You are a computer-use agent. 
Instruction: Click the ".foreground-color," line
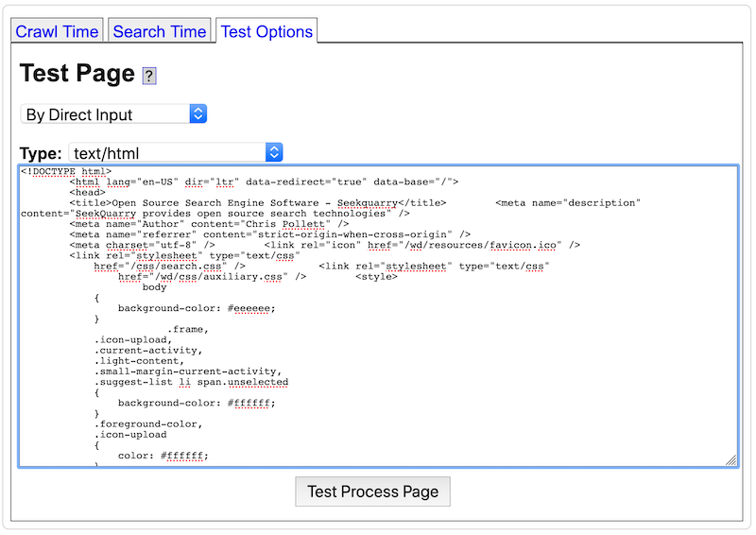point(148,424)
